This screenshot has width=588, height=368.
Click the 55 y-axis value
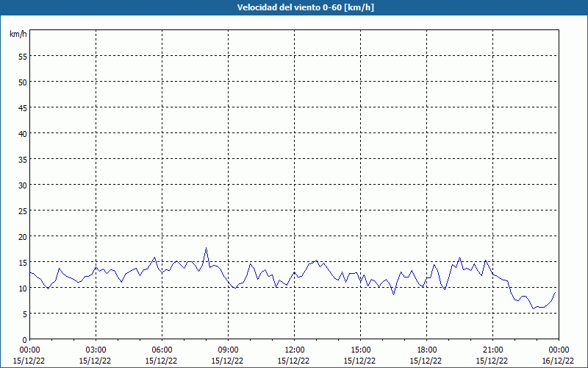coord(23,57)
